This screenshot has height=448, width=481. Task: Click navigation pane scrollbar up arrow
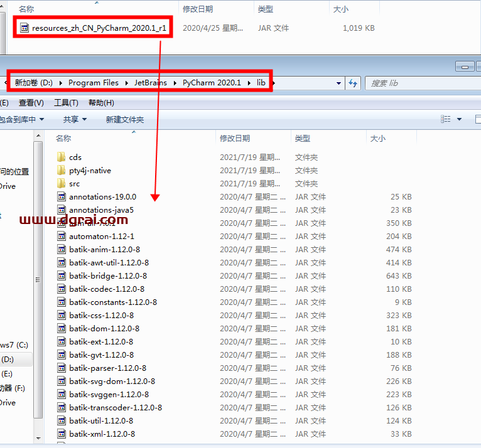click(38, 136)
